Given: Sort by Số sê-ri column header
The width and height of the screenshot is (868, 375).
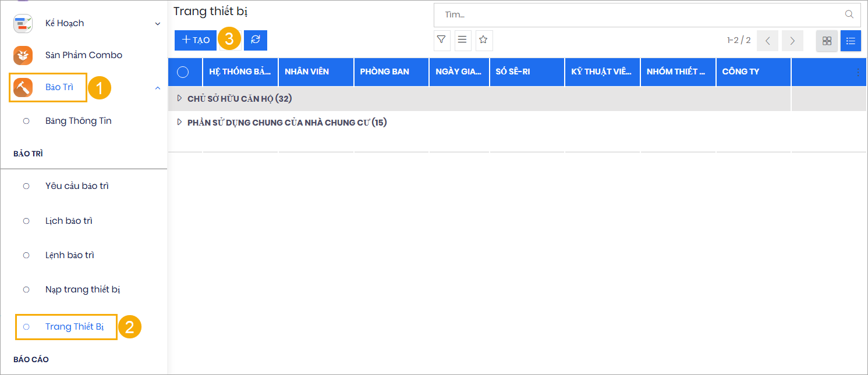Looking at the screenshot, I should [527, 72].
